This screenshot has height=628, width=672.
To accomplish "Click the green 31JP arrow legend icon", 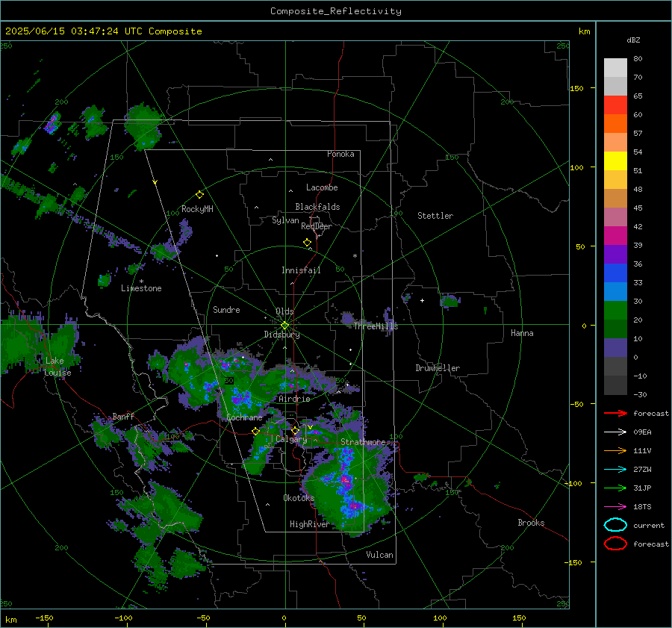I will (615, 488).
